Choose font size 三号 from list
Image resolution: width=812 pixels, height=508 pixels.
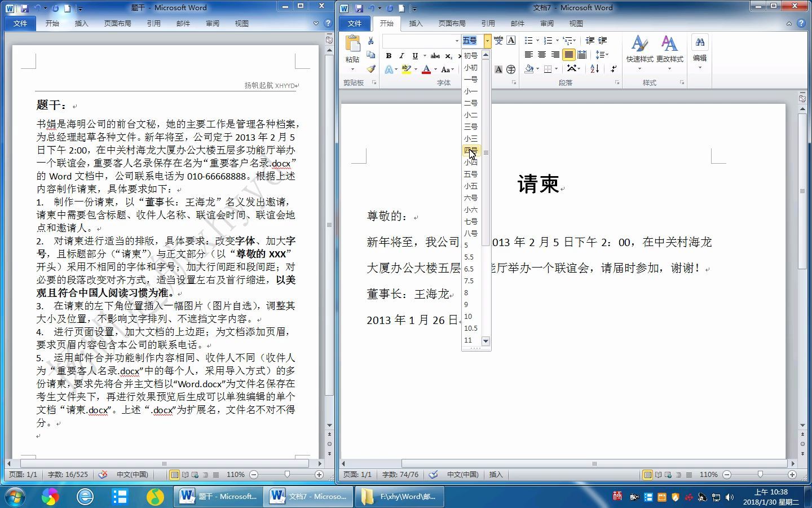point(471,126)
